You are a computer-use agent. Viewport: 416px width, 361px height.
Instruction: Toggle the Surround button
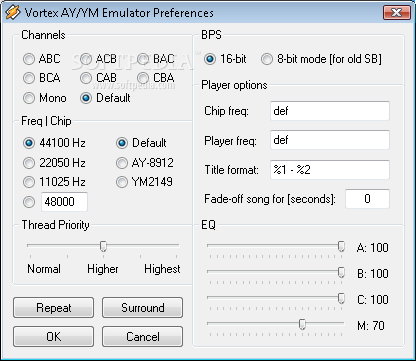click(143, 308)
